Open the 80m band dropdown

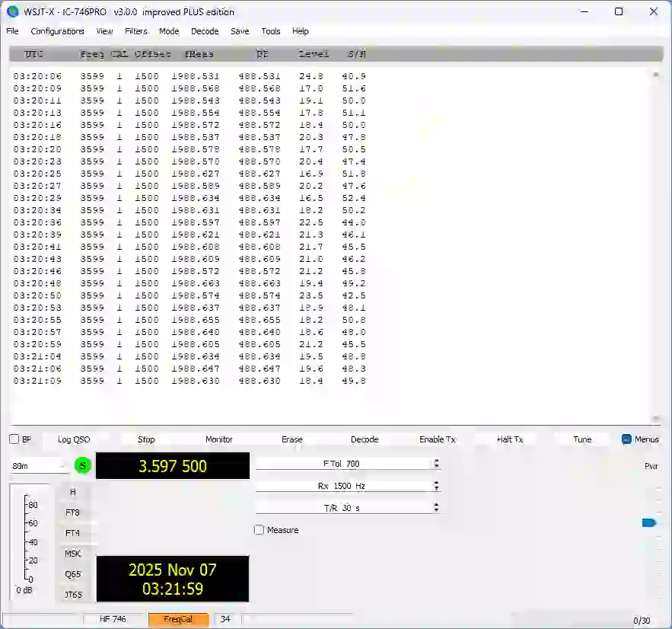click(x=40, y=466)
